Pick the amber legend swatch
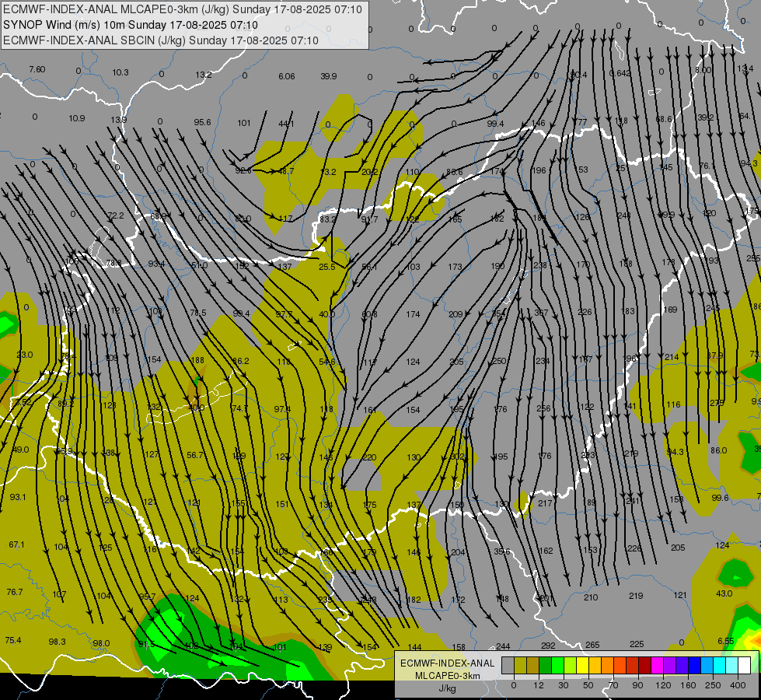 595,665
